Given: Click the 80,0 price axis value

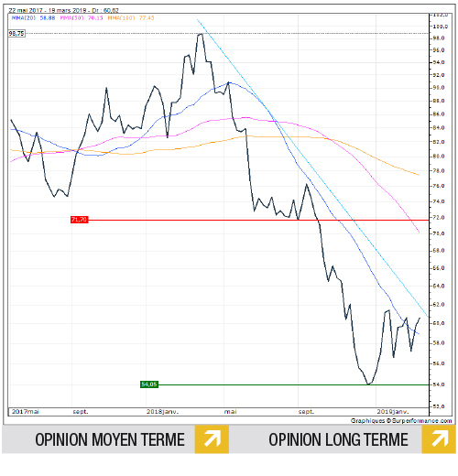Looking at the screenshot, I should tap(439, 156).
